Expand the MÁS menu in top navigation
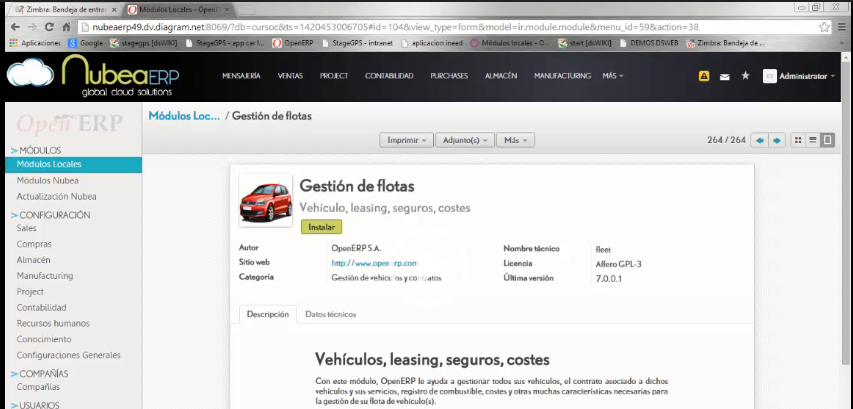The image size is (853, 409). tap(613, 76)
